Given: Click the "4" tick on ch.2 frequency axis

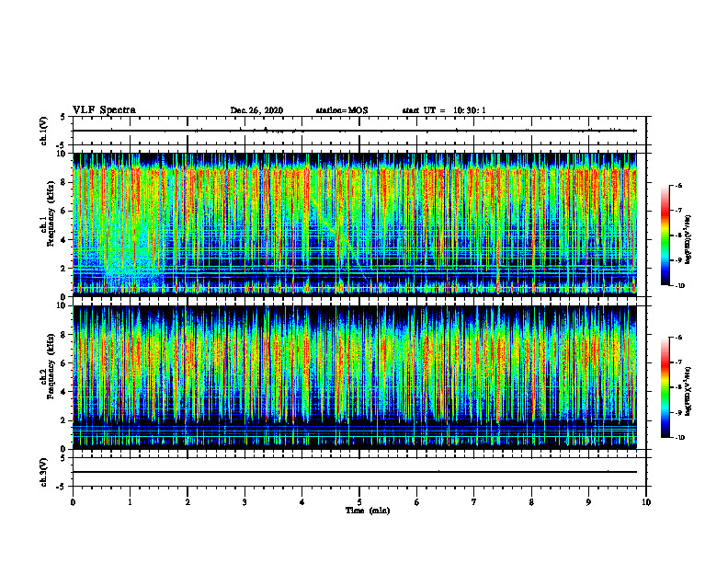Looking at the screenshot, I should (64, 392).
